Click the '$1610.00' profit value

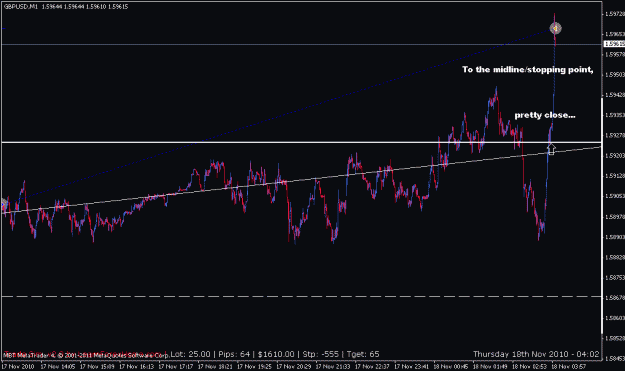[x=276, y=354]
